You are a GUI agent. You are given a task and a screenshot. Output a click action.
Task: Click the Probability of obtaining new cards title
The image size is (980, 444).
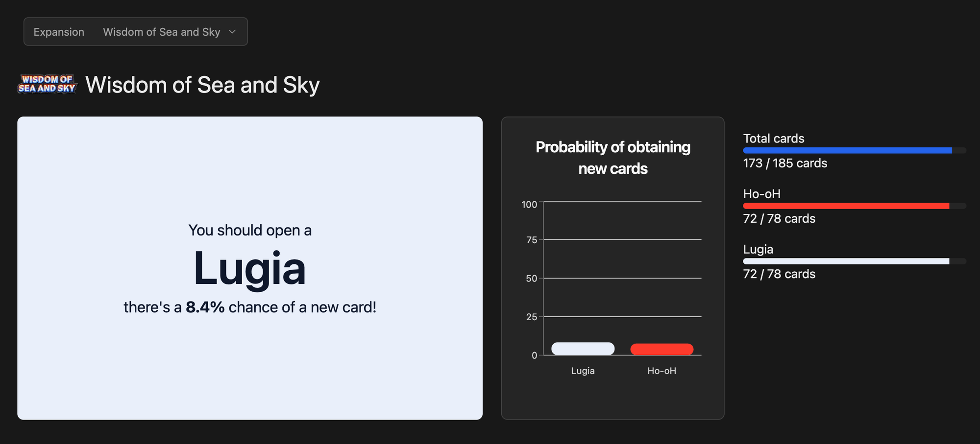pos(612,158)
